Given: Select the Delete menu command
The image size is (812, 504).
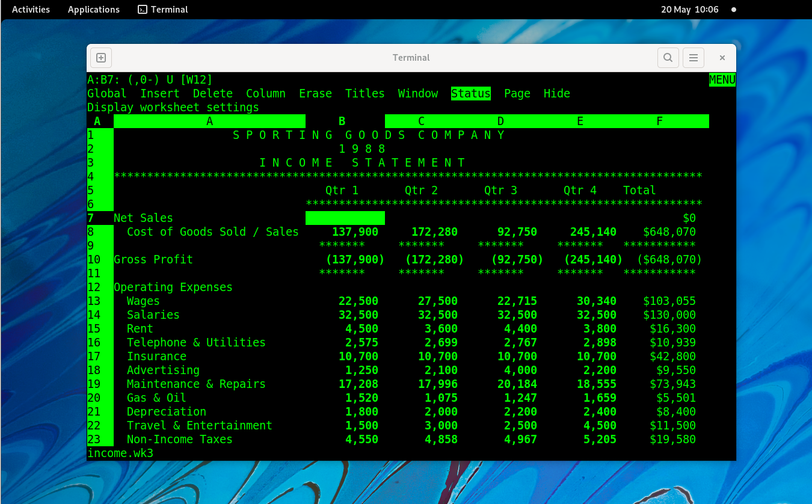Looking at the screenshot, I should [212, 93].
